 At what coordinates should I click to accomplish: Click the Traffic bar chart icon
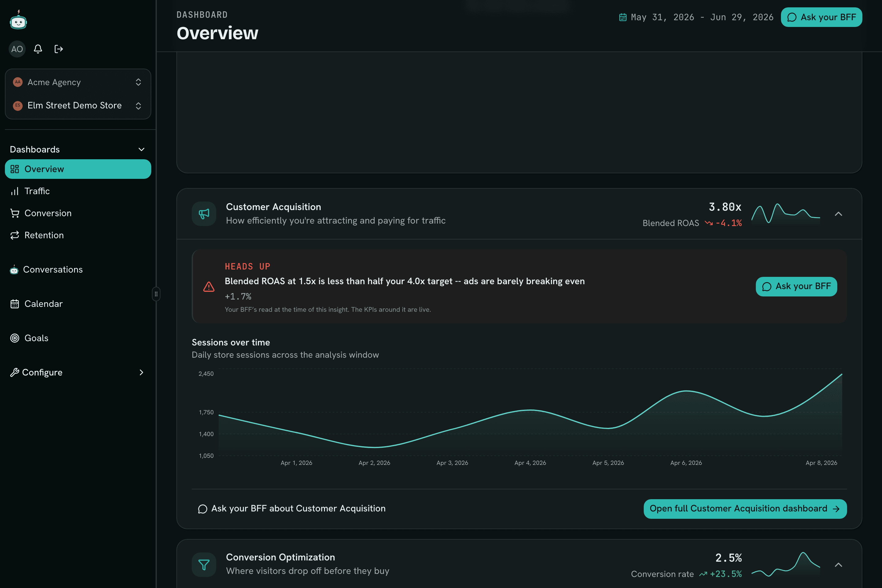15,191
